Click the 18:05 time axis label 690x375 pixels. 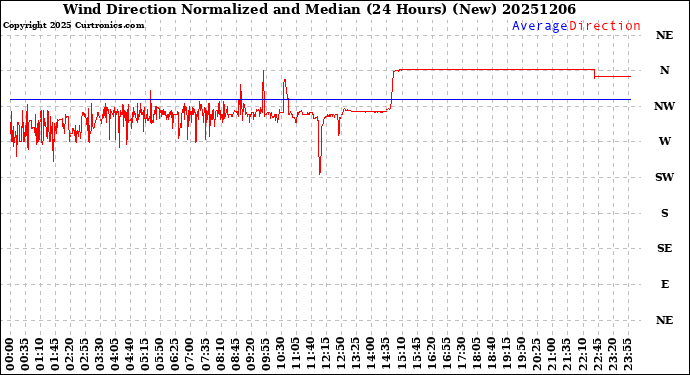[476, 355]
